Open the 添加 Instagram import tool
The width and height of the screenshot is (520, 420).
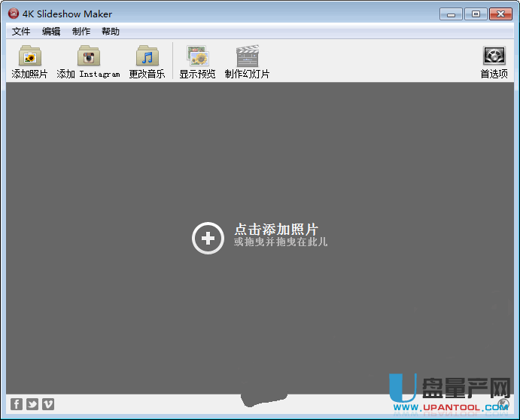pyautogui.click(x=89, y=57)
